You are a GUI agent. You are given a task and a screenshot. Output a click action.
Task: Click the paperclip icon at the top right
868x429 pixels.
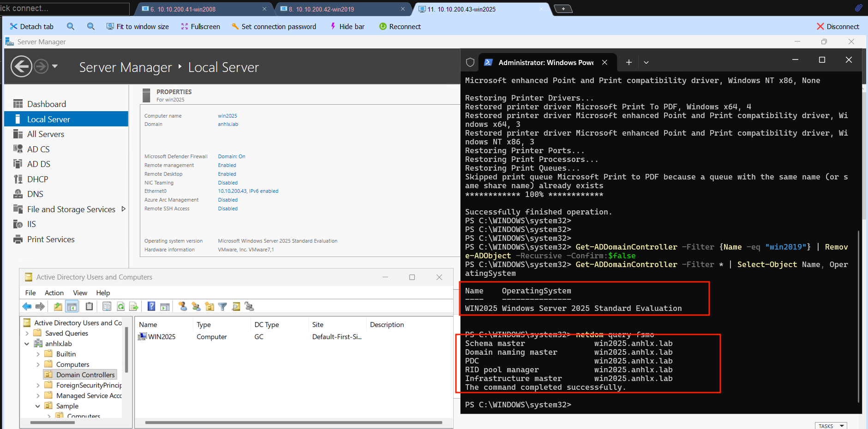858,8
